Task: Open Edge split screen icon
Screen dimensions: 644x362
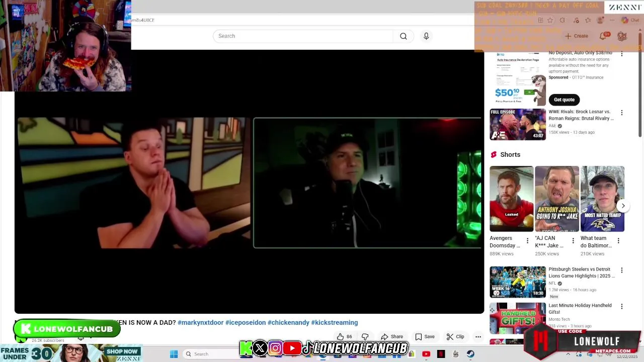Action: tap(540, 20)
